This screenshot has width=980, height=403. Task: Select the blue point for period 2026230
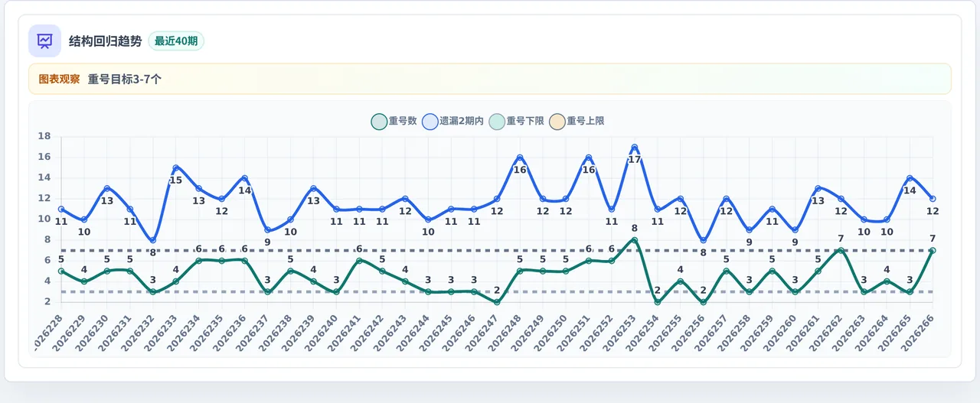106,189
